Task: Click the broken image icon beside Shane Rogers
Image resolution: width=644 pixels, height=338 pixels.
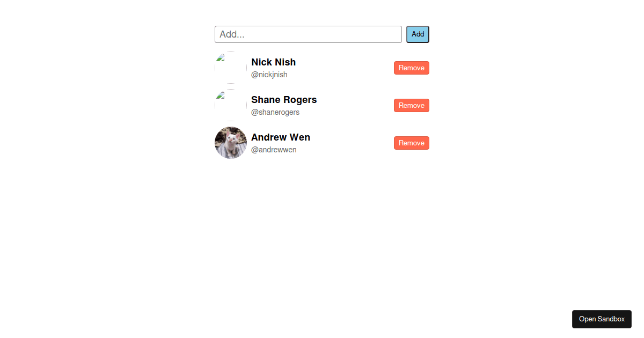Action: (x=219, y=95)
